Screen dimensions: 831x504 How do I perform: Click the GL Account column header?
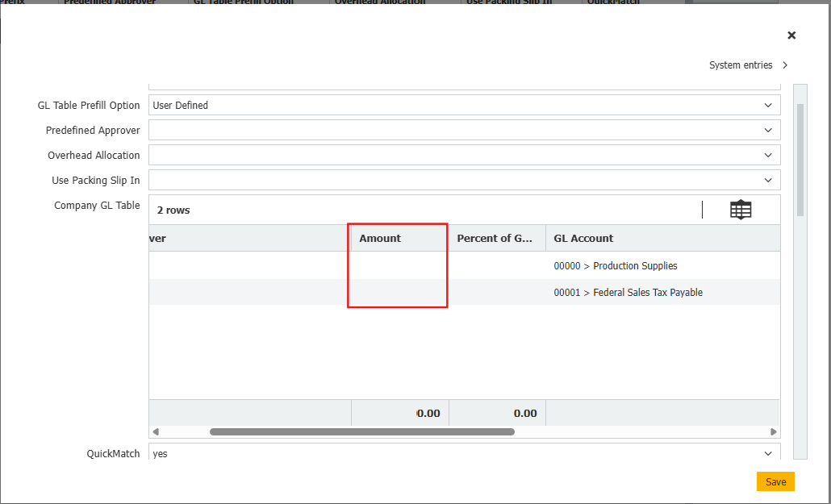coord(583,239)
